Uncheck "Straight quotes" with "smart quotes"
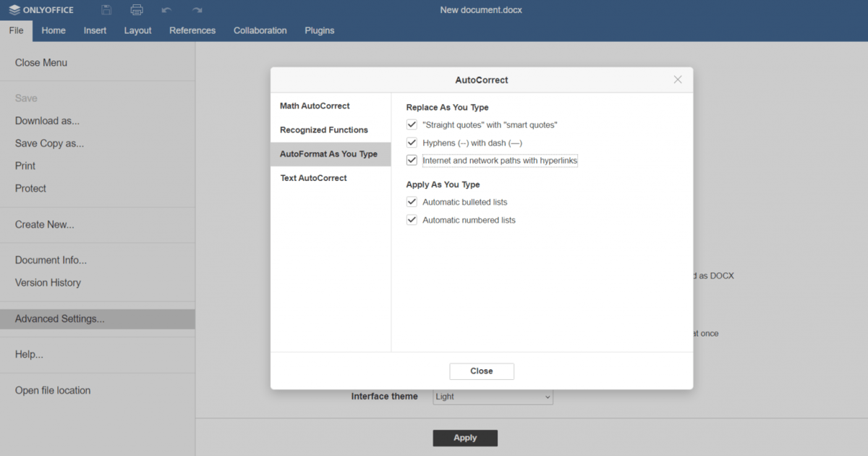Viewport: 868px width, 456px height. pos(412,124)
